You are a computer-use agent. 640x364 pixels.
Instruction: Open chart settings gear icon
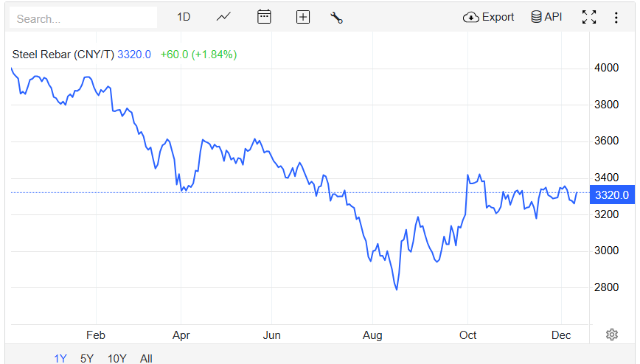click(x=611, y=335)
